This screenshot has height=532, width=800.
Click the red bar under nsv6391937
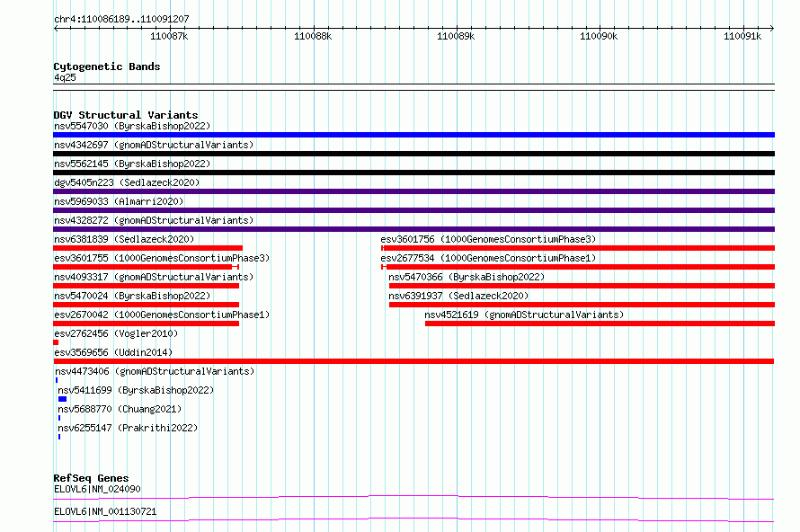(582, 305)
